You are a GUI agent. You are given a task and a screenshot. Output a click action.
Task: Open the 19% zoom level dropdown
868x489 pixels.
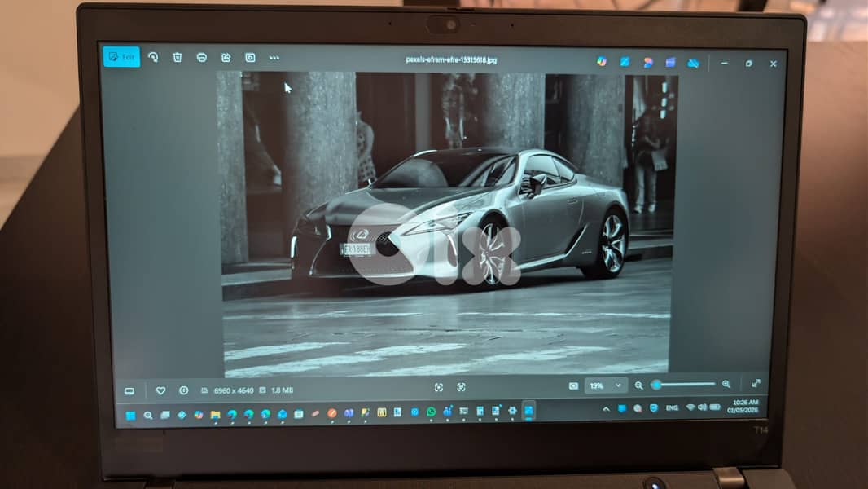606,385
